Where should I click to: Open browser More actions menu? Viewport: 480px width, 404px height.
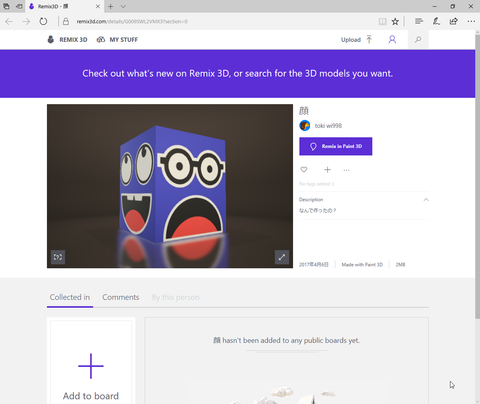(471, 21)
